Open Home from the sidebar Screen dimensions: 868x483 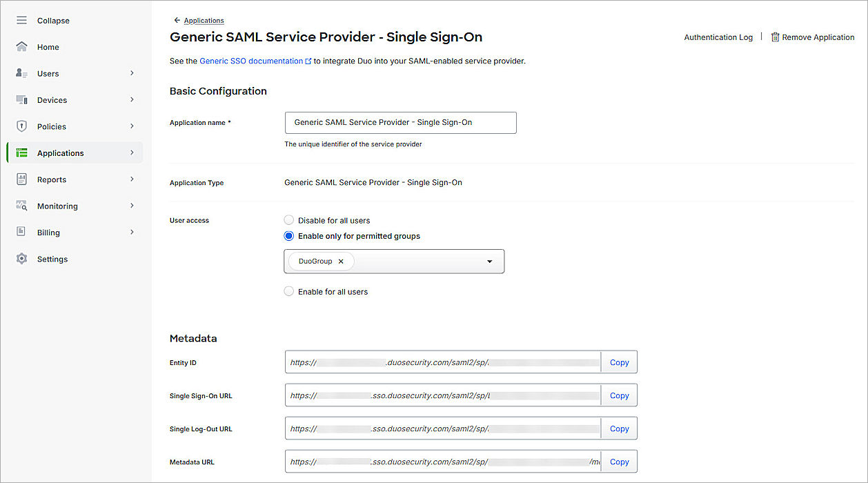(x=48, y=46)
